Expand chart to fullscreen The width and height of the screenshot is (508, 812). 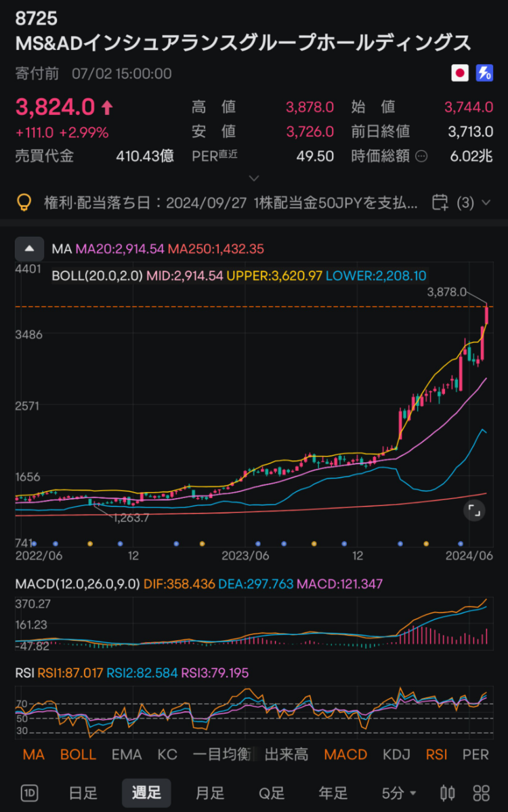click(x=475, y=511)
